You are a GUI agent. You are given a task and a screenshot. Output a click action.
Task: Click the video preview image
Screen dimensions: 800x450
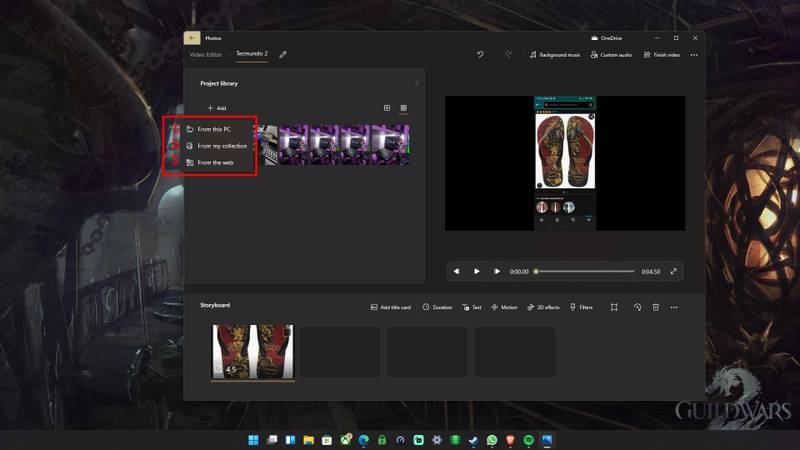[x=565, y=163]
